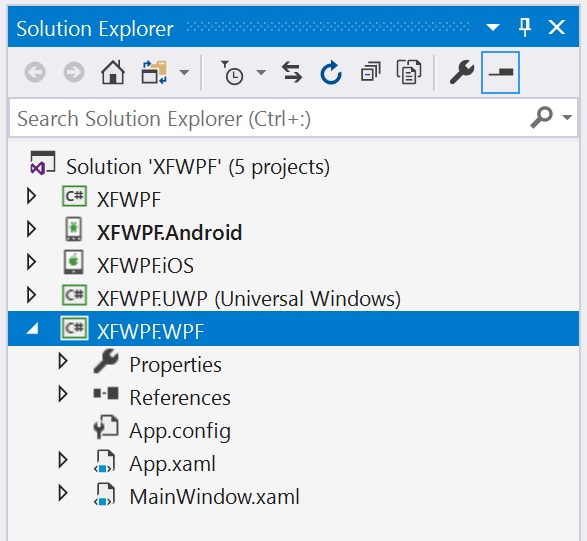Toggle the Preview Selected Items button
Screen dimensions: 587x541
(501, 72)
